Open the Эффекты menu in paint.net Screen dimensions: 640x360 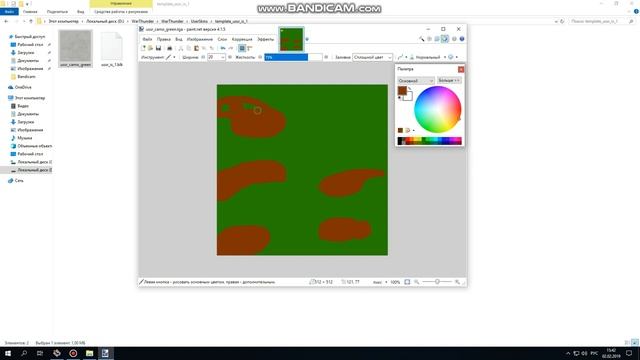(266, 39)
